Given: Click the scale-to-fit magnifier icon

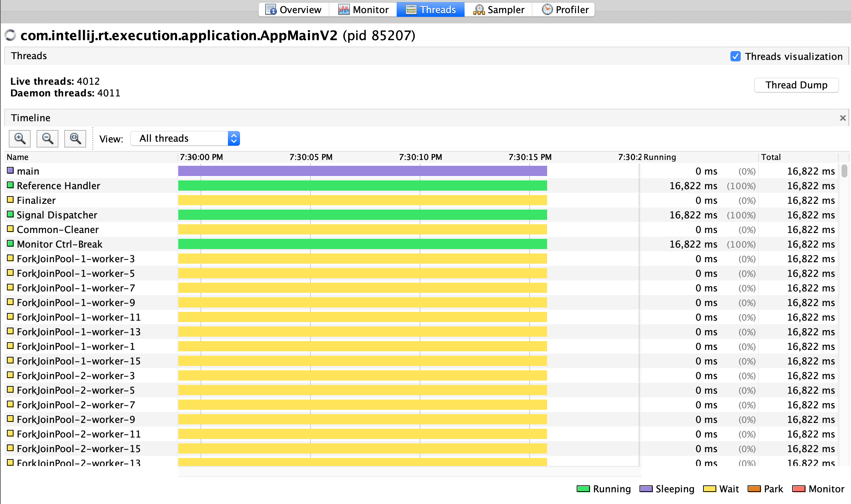Looking at the screenshot, I should 75,138.
